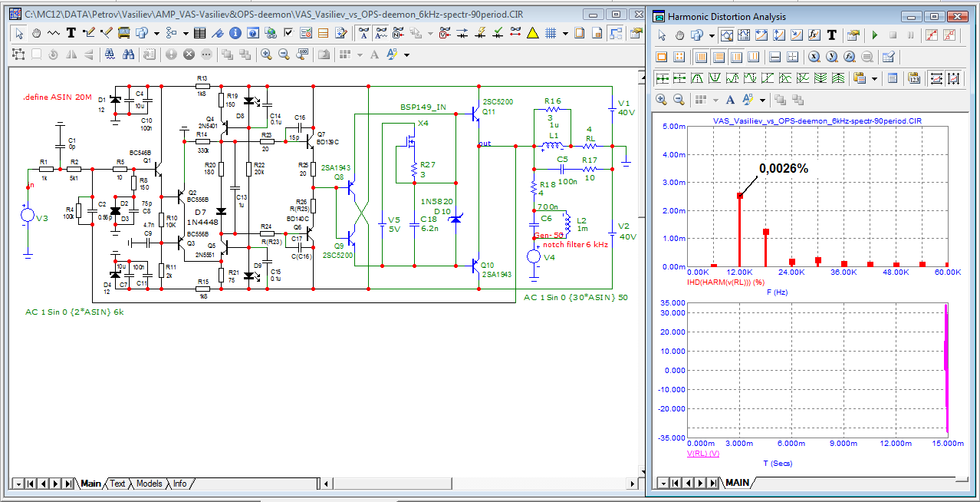980x502 pixels.
Task: Click the IHD(HARM(v(RL))) (%) plot label
Action: [725, 282]
